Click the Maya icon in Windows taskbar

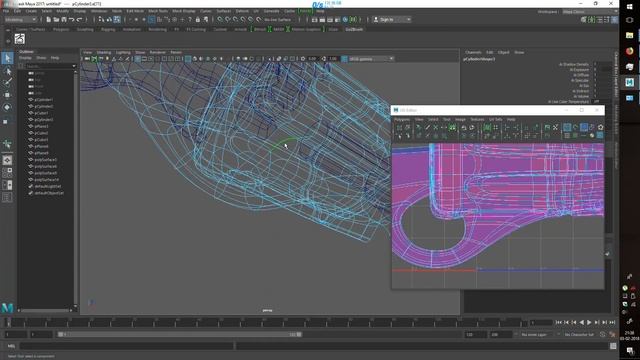point(629,82)
